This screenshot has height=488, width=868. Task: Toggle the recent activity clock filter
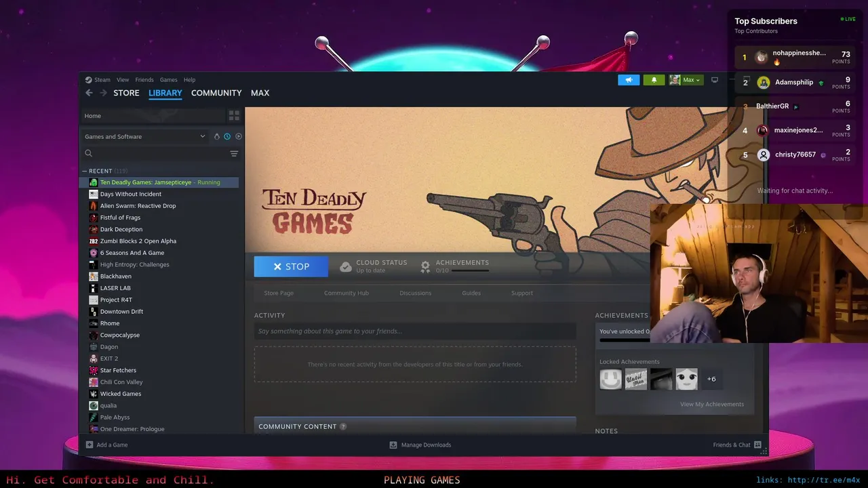[227, 136]
